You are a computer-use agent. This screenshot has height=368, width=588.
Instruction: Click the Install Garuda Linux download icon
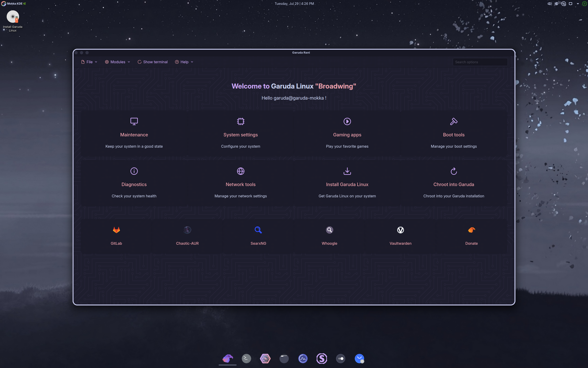click(347, 171)
